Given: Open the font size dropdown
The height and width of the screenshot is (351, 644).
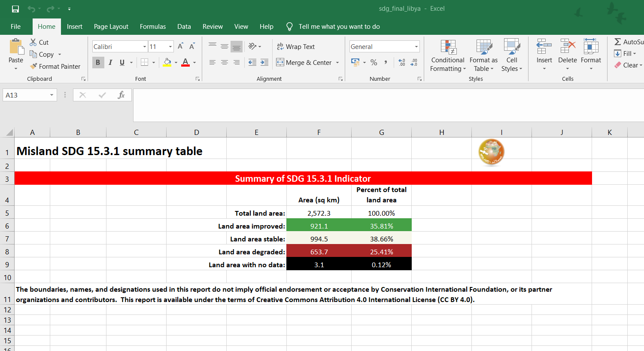Looking at the screenshot, I should pyautogui.click(x=170, y=46).
